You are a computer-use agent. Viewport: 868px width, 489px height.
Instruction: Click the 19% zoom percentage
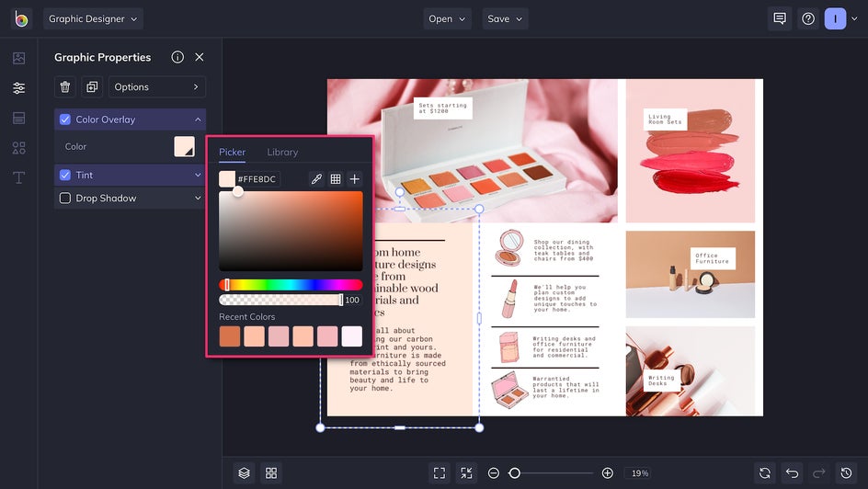[640, 473]
